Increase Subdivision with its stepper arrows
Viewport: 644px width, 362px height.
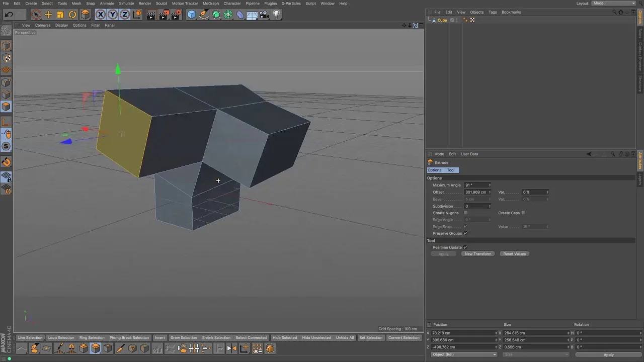(x=489, y=206)
